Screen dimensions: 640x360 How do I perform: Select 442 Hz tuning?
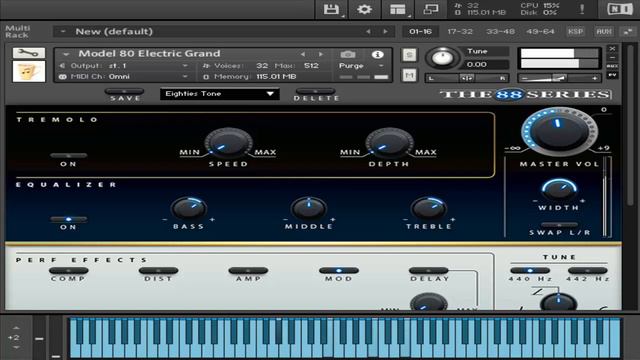587,271
